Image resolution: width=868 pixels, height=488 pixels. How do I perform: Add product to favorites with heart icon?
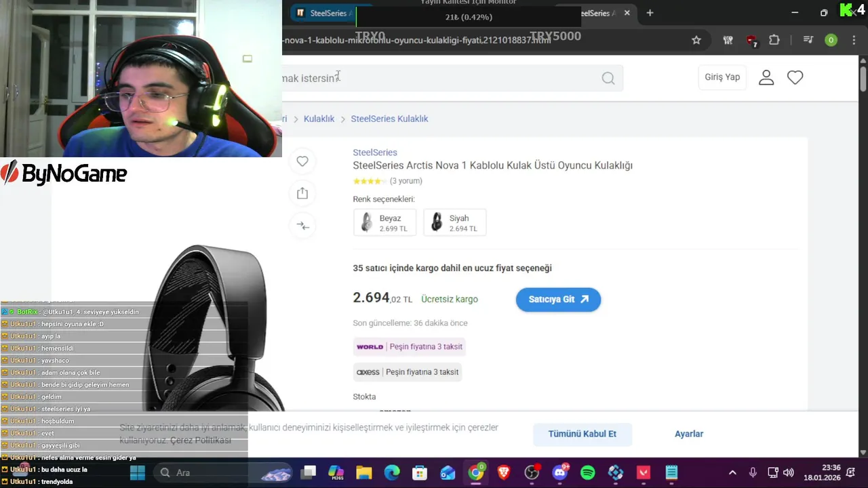pyautogui.click(x=302, y=161)
